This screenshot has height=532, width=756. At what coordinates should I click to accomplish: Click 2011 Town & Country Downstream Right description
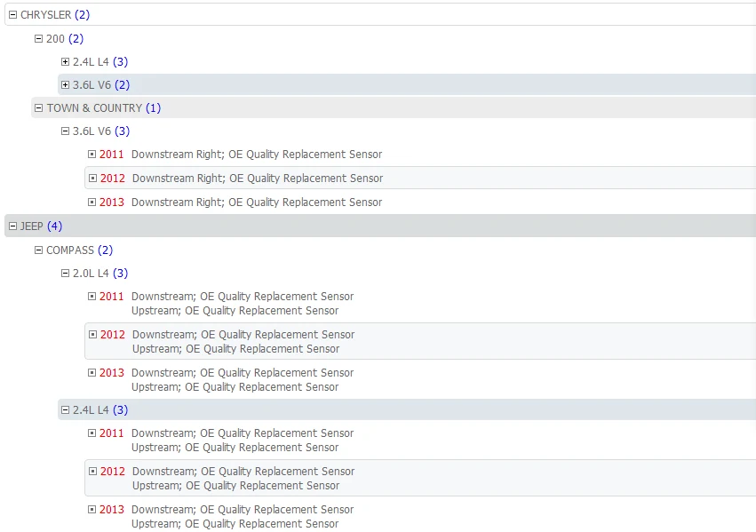[257, 155]
